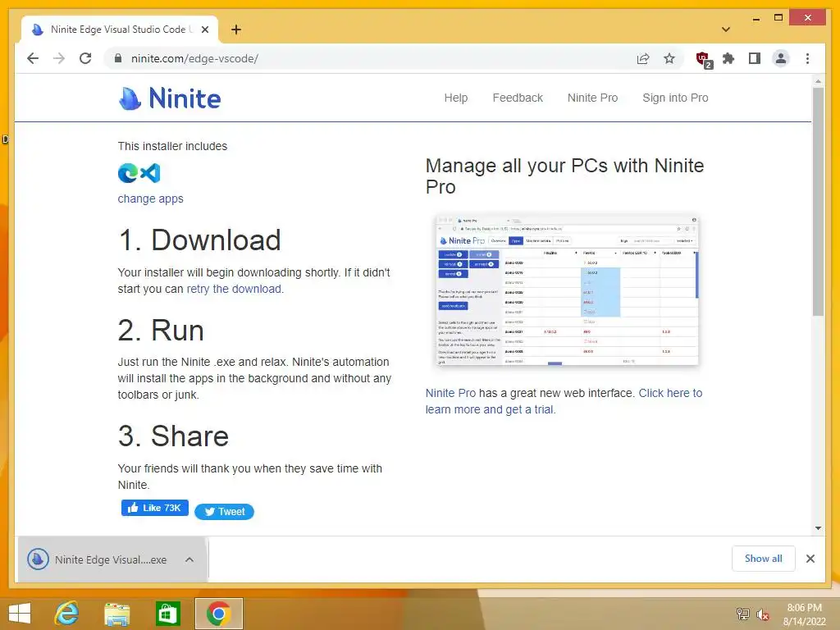Viewport: 840px width, 630px height.
Task: Click the Ninite Pro text link
Action: click(x=450, y=393)
